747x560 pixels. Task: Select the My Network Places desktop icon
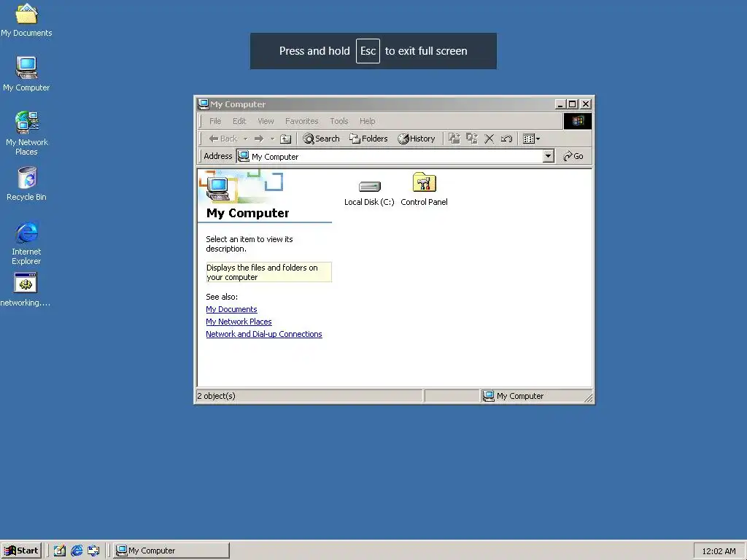pos(26,133)
